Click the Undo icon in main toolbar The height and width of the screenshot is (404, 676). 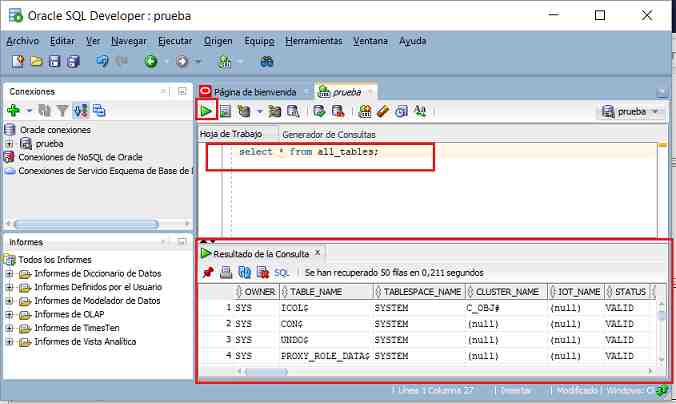(x=103, y=62)
